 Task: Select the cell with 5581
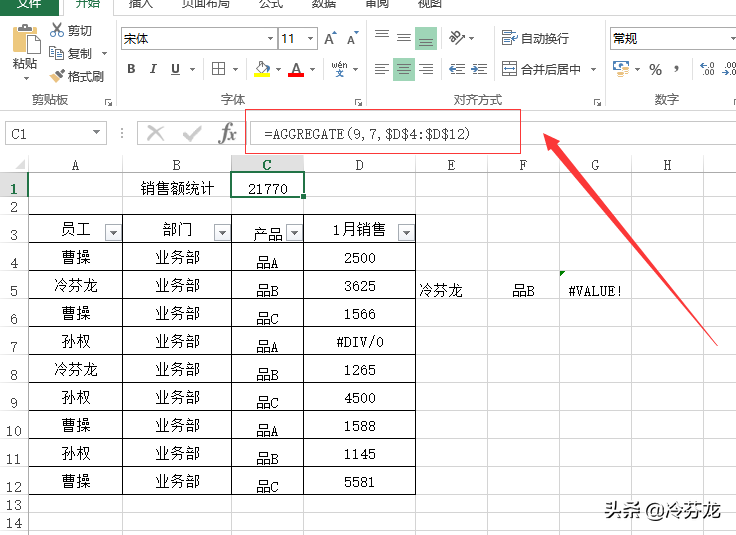pos(360,482)
